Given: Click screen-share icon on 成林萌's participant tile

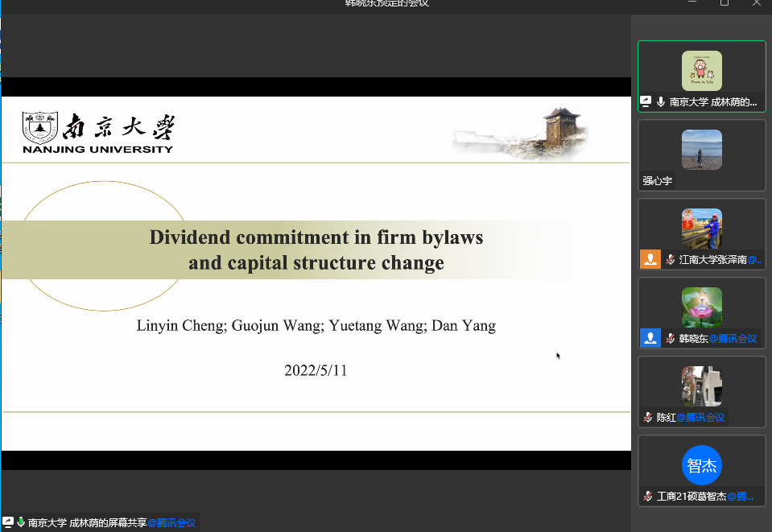Looking at the screenshot, I should (x=646, y=101).
